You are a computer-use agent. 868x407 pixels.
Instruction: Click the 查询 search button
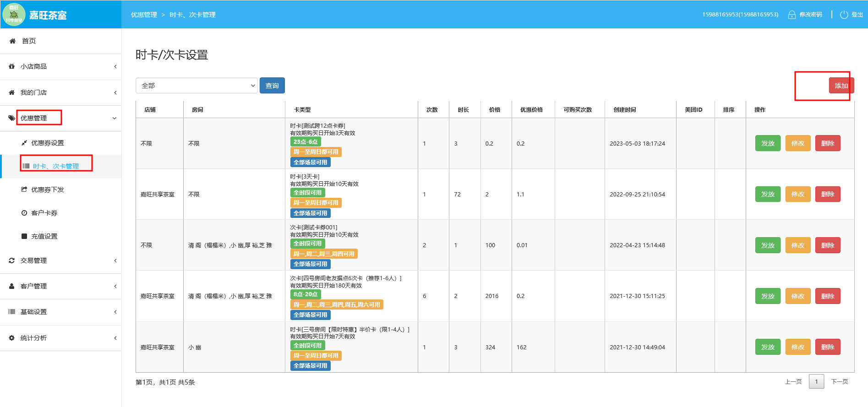[272, 86]
